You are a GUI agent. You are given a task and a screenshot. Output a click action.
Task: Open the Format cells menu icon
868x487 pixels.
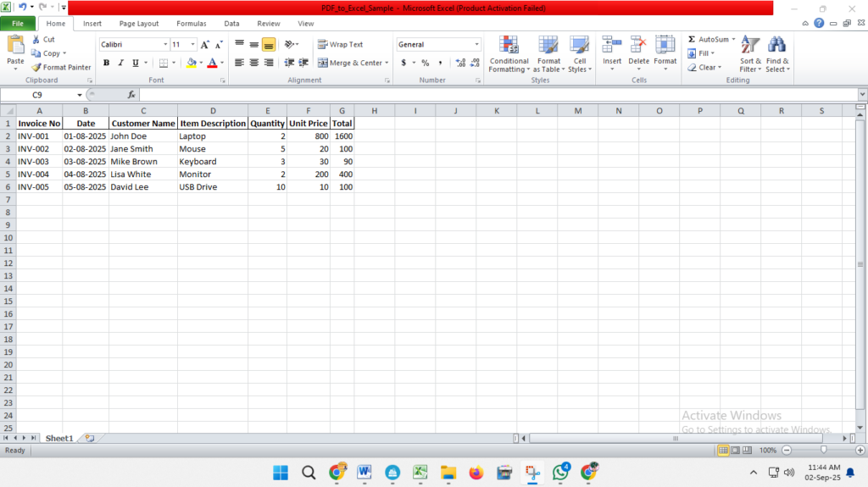(665, 46)
